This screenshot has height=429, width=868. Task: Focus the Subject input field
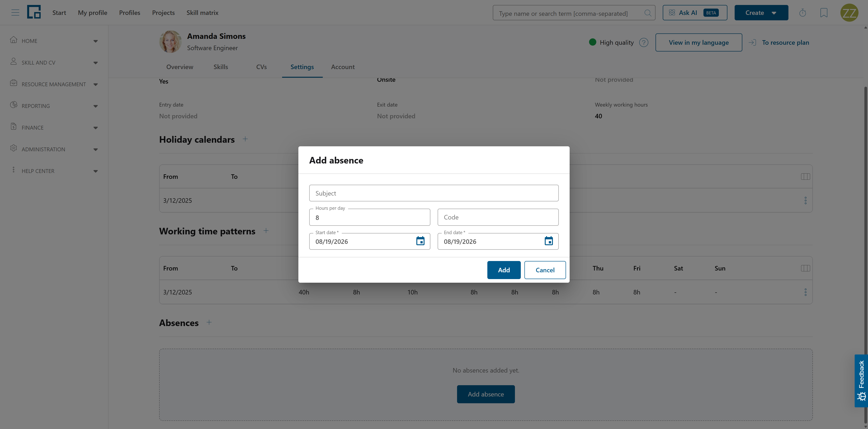pyautogui.click(x=434, y=193)
